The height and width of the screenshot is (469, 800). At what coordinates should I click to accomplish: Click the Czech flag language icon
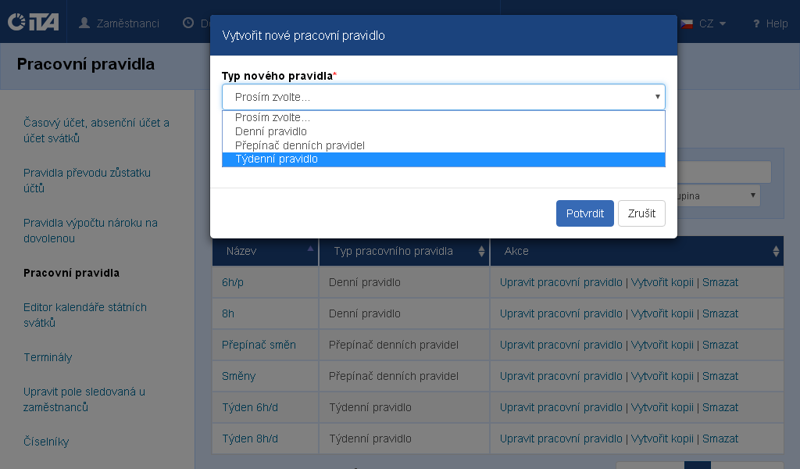pos(688,22)
